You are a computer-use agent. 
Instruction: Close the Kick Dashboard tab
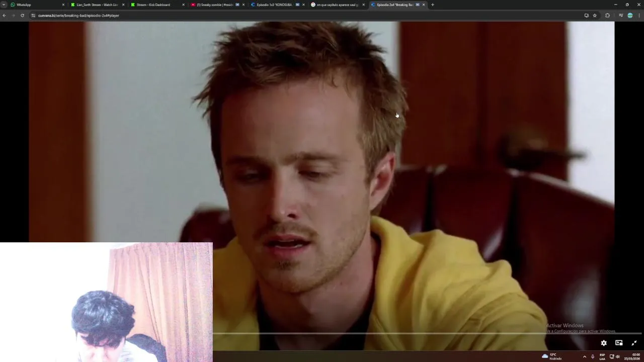click(183, 5)
